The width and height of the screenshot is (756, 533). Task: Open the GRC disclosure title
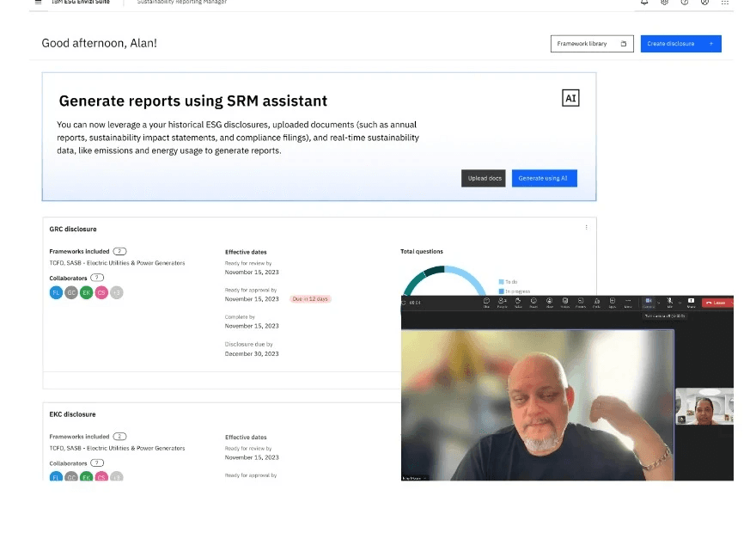click(73, 230)
